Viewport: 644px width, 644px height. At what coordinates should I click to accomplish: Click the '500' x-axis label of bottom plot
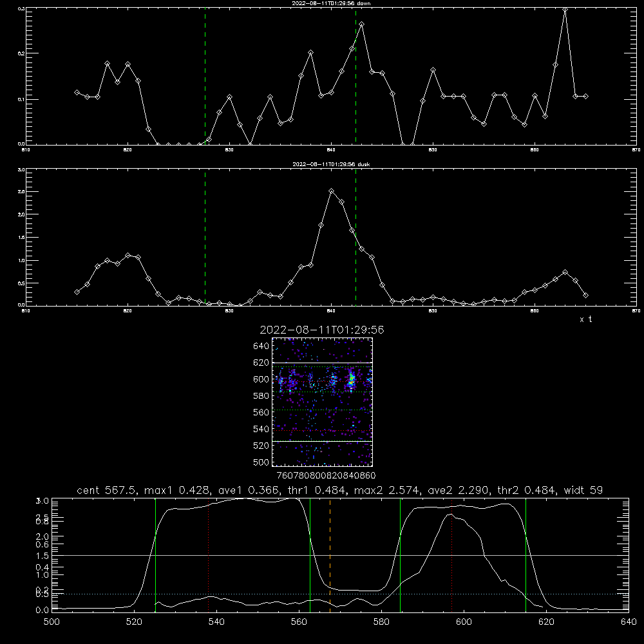tap(52, 622)
